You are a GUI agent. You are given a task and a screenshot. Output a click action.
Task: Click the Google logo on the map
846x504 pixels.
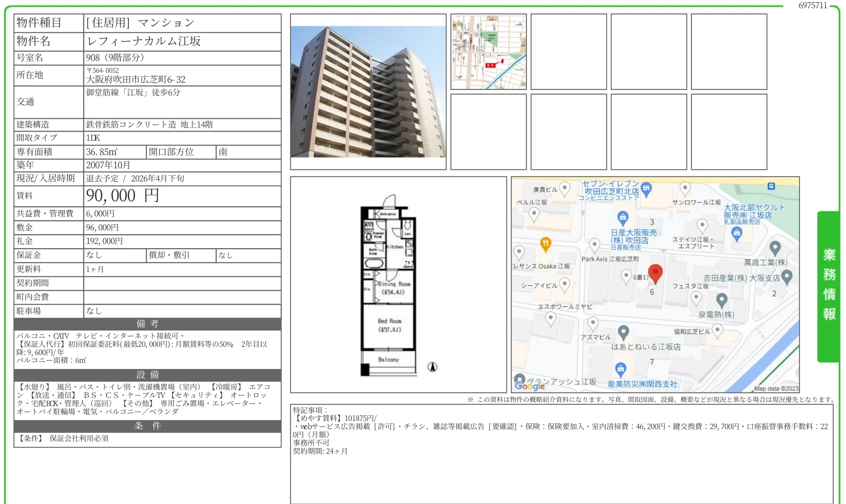[529, 386]
